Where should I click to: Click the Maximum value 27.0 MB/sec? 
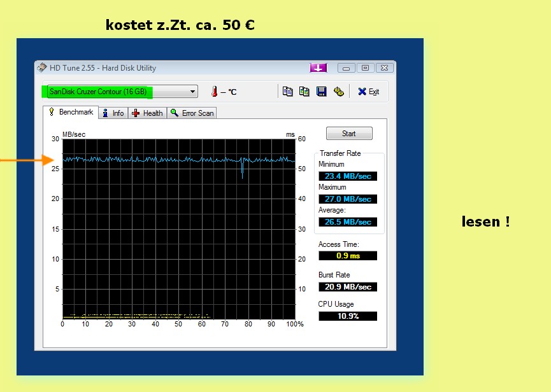click(x=348, y=199)
